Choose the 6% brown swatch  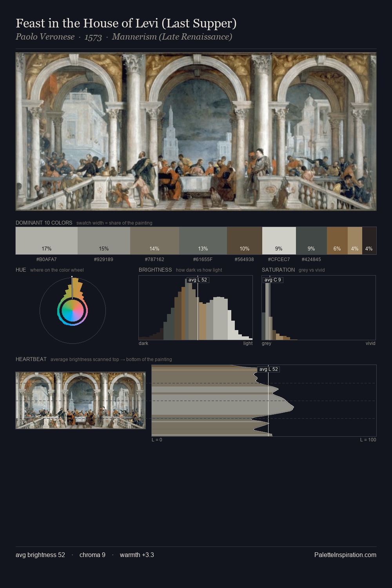pyautogui.click(x=337, y=241)
